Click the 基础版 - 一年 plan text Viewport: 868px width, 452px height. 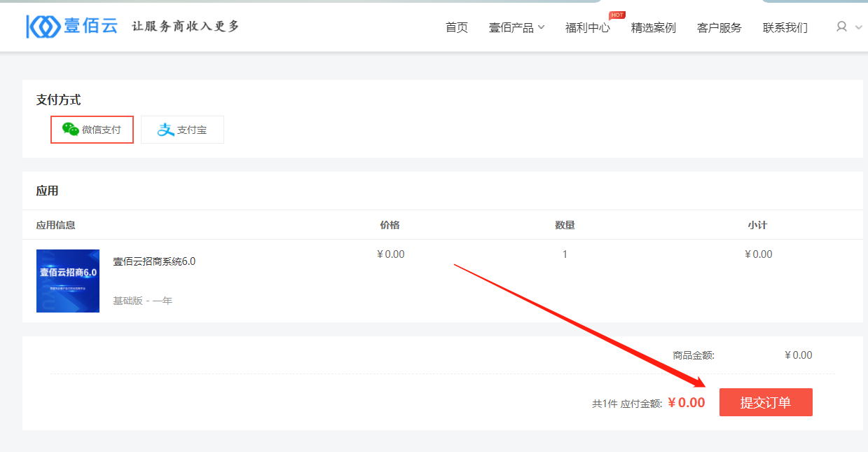tap(142, 301)
